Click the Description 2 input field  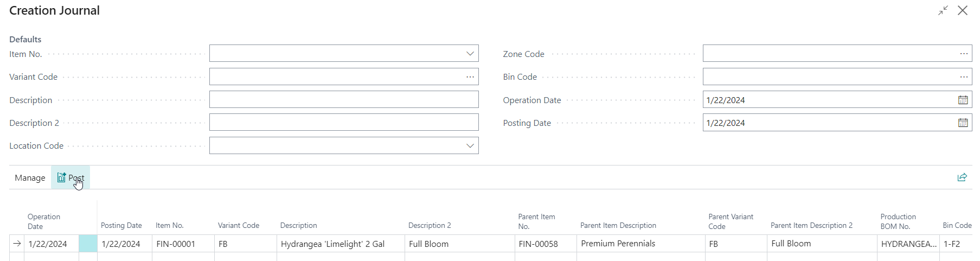[343, 123]
